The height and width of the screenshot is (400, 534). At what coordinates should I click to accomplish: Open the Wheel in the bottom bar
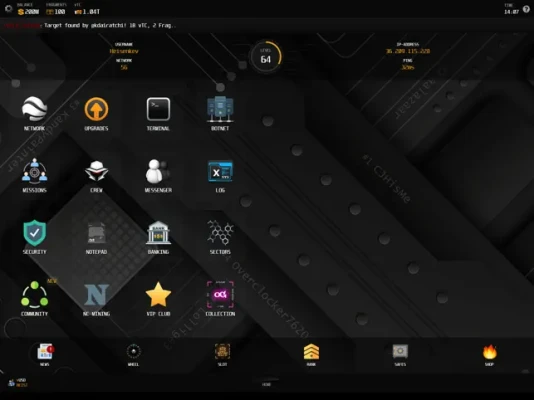[134, 352]
